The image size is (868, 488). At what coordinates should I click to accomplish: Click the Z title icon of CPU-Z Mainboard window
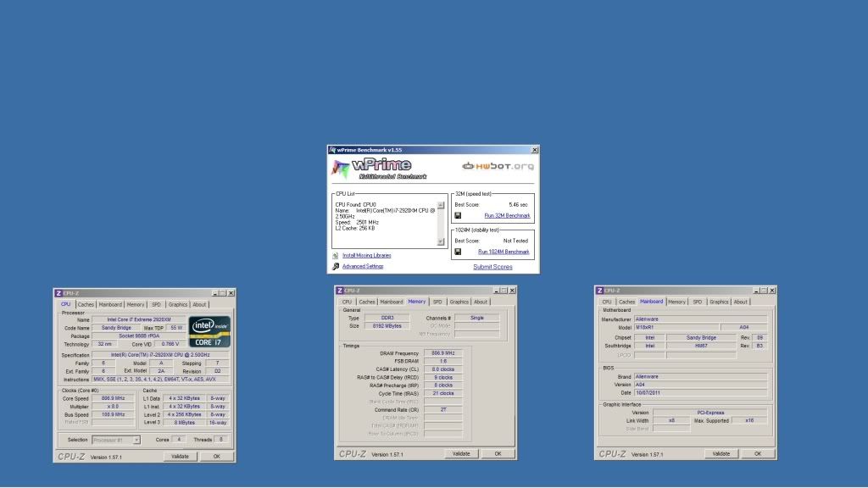[x=599, y=291]
